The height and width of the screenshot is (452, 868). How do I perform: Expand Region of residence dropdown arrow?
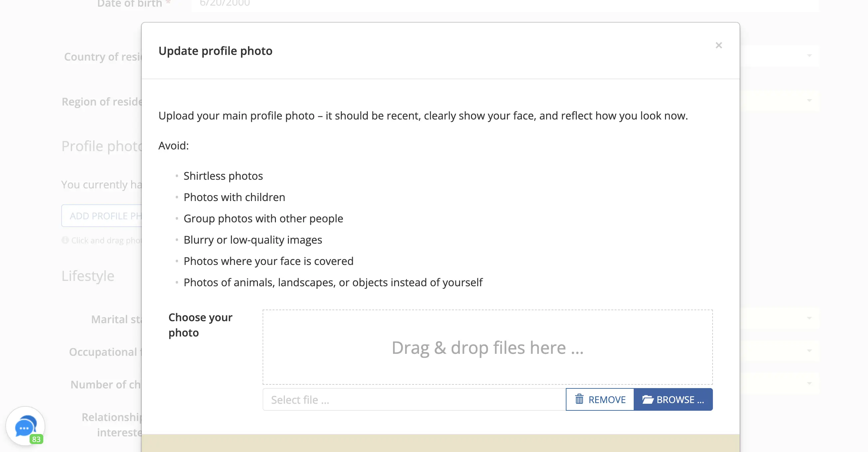click(x=809, y=101)
